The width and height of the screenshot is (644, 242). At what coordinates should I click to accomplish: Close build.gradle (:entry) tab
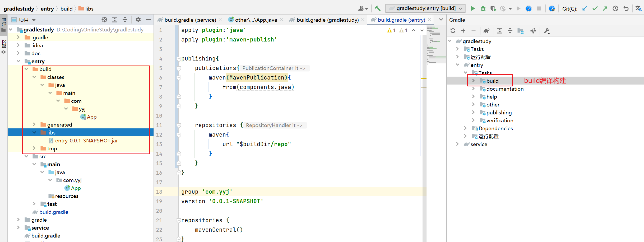[429, 20]
